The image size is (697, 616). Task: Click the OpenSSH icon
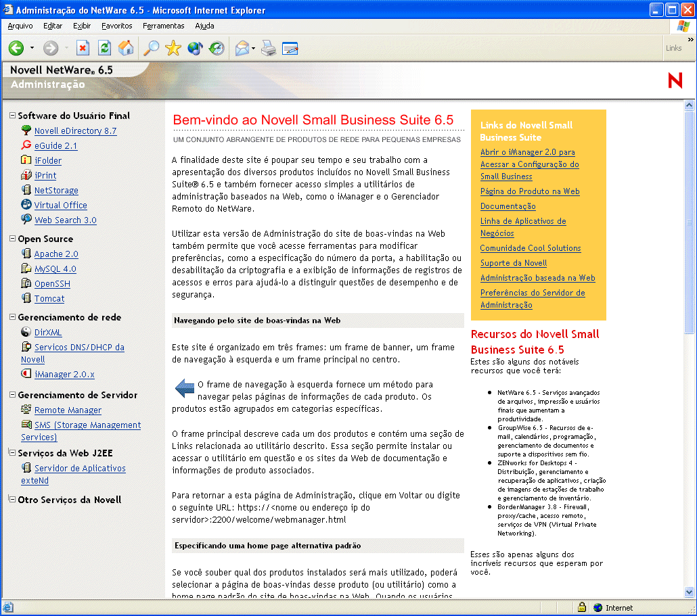[x=26, y=283]
